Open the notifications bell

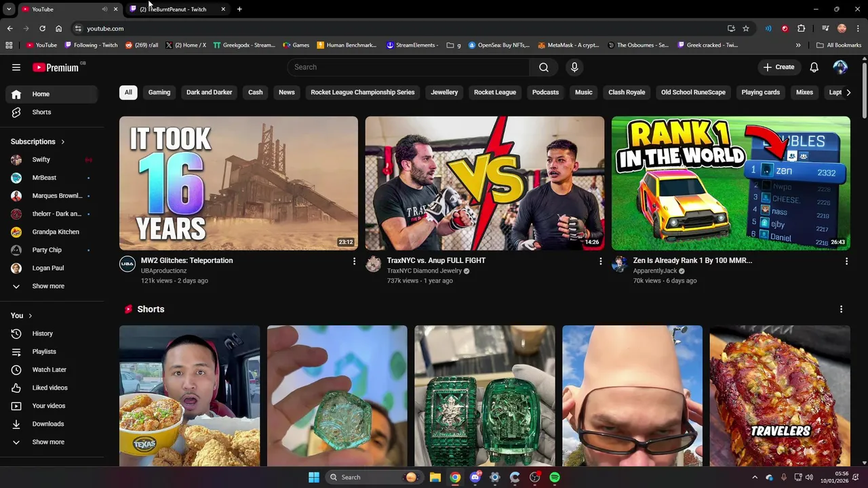(814, 67)
